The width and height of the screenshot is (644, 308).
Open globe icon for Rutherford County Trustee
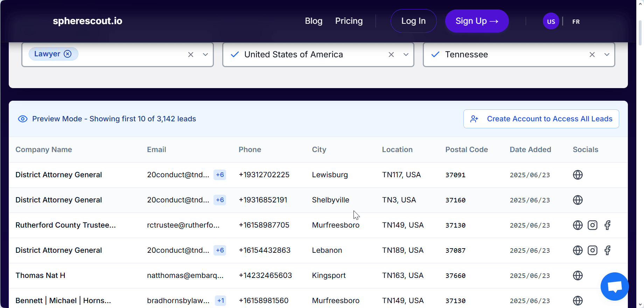point(577,225)
